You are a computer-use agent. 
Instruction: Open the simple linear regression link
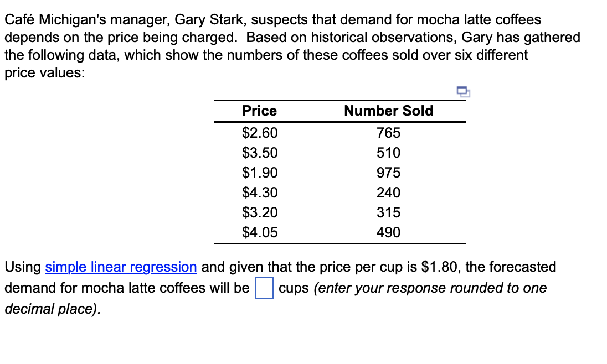(x=120, y=267)
